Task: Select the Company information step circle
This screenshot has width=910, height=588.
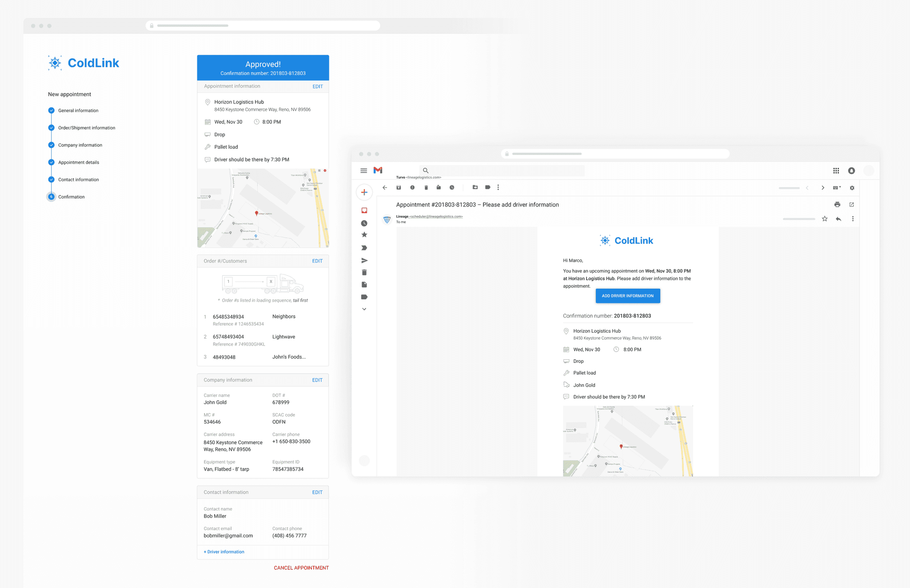Action: 51,145
